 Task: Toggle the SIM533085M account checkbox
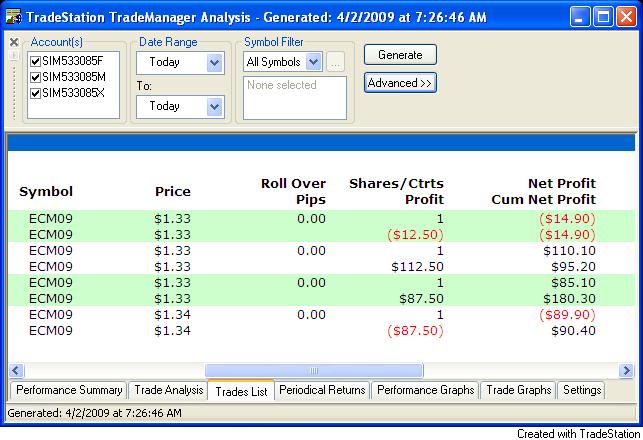click(36, 77)
